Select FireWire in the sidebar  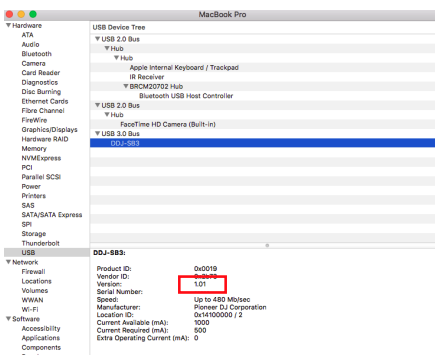click(x=34, y=120)
